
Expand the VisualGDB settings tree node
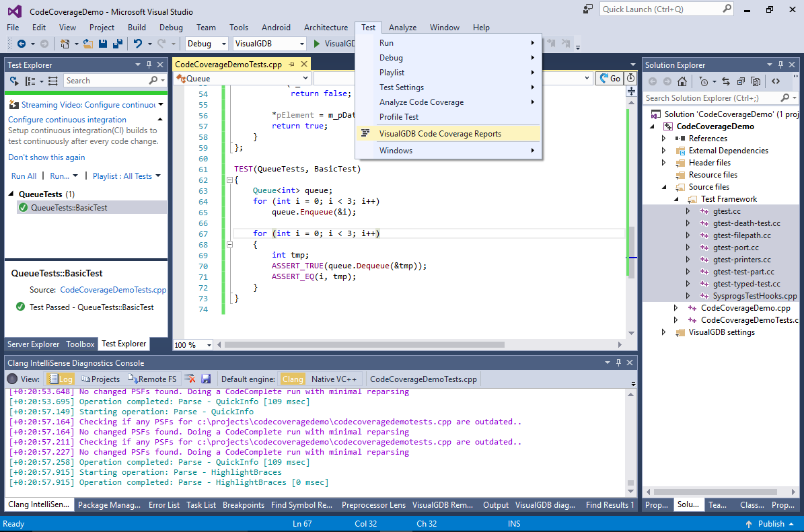pyautogui.click(x=664, y=332)
